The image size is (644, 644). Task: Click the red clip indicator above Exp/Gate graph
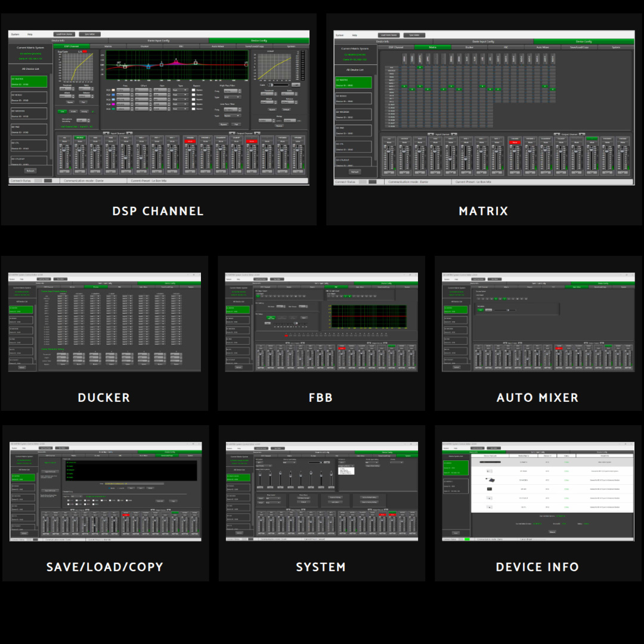pos(85,52)
